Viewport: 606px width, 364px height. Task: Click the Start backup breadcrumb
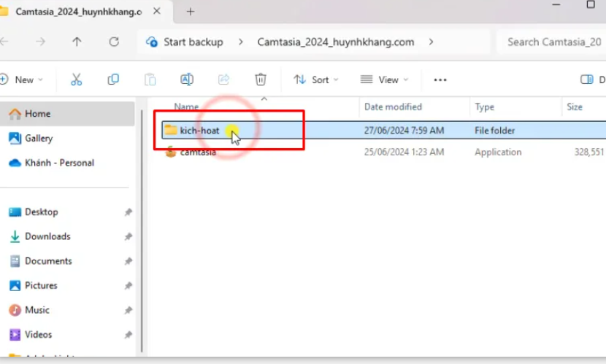pos(193,42)
